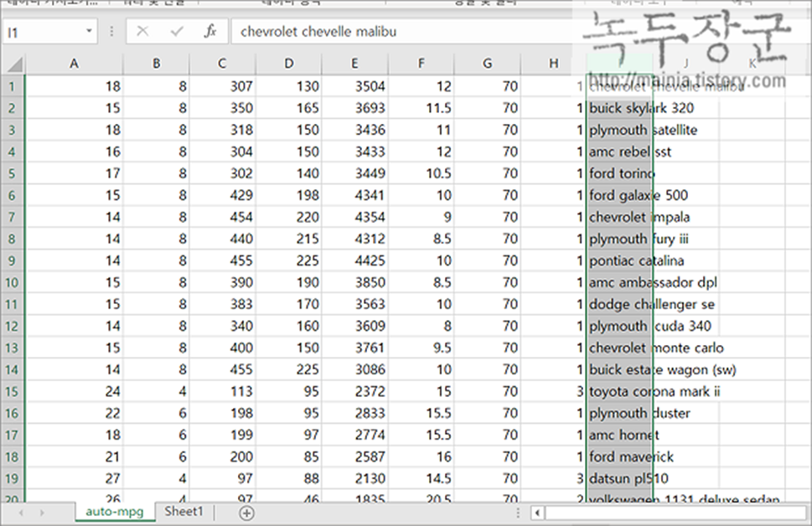Image resolution: width=812 pixels, height=526 pixels.
Task: Click the sheet tab bar splitter dots
Action: 518,513
